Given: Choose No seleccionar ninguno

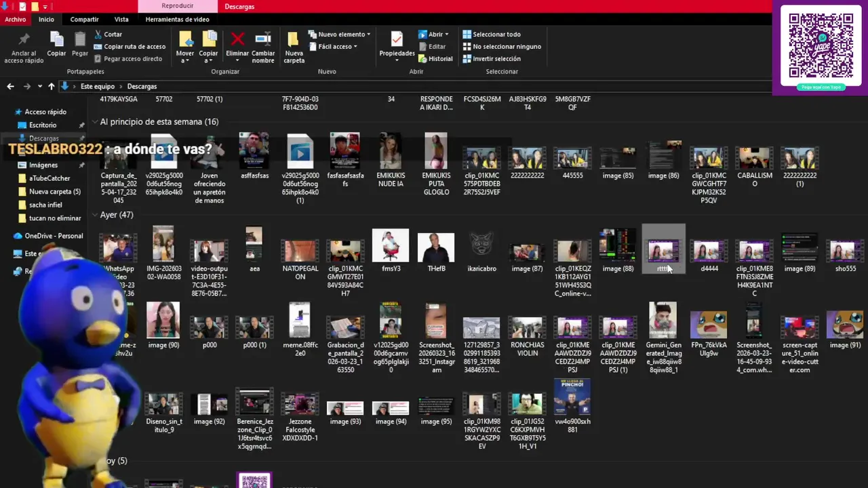Looking at the screenshot, I should 502,46.
